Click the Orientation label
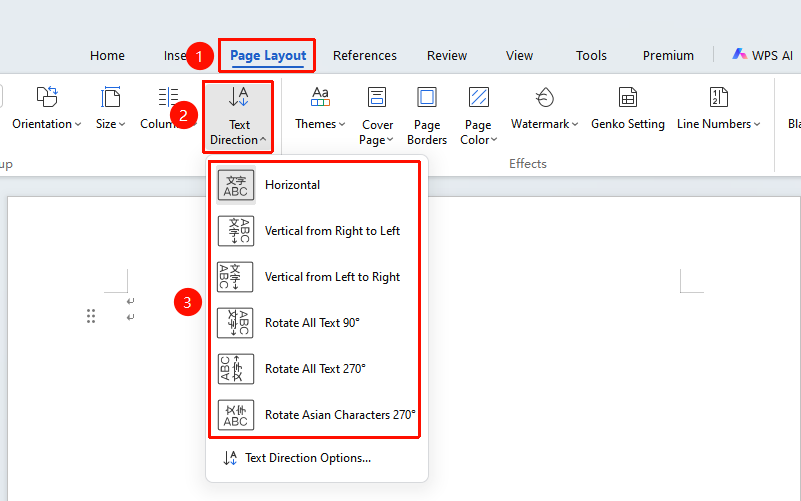Image resolution: width=801 pixels, height=501 pixels. click(42, 124)
